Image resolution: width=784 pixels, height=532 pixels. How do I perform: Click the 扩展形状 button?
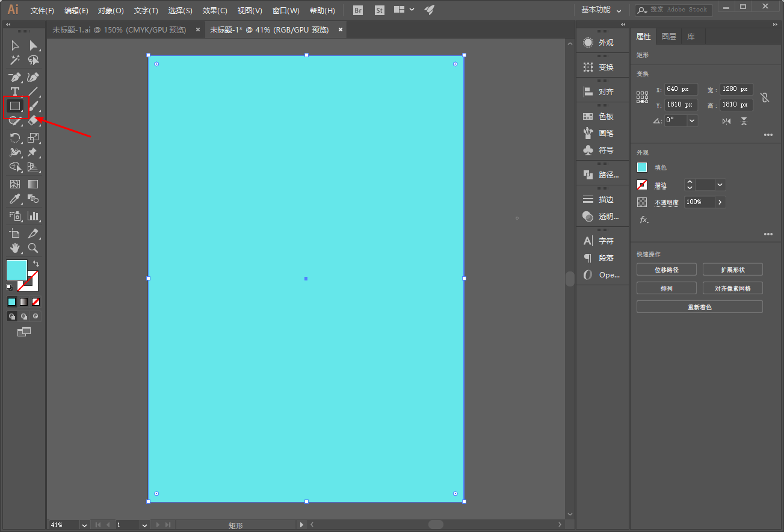(x=733, y=270)
